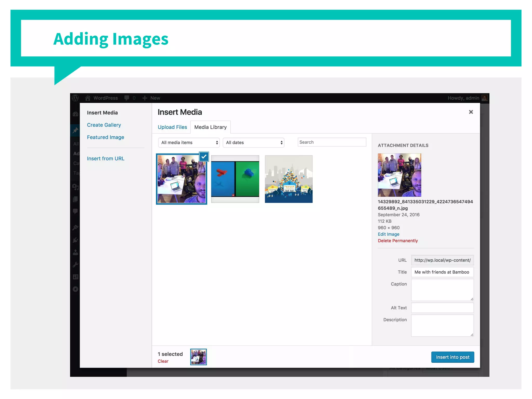Choose Create Gallery in the left menu

(x=104, y=125)
